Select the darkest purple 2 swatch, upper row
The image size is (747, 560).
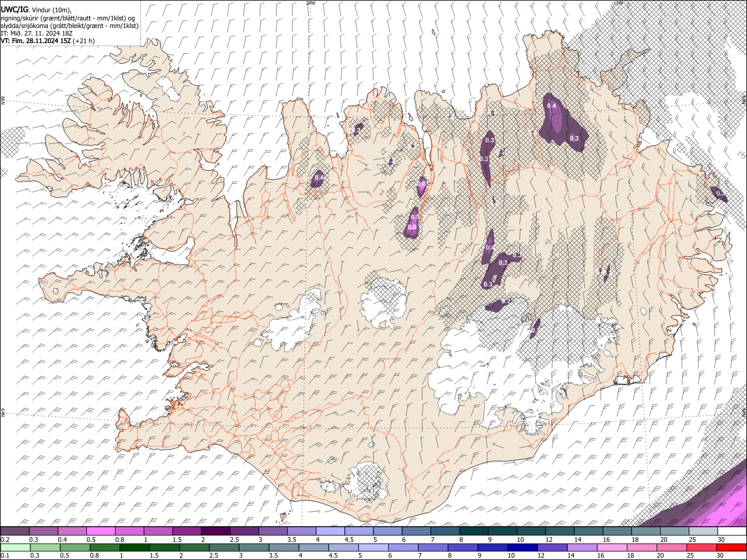(215, 531)
